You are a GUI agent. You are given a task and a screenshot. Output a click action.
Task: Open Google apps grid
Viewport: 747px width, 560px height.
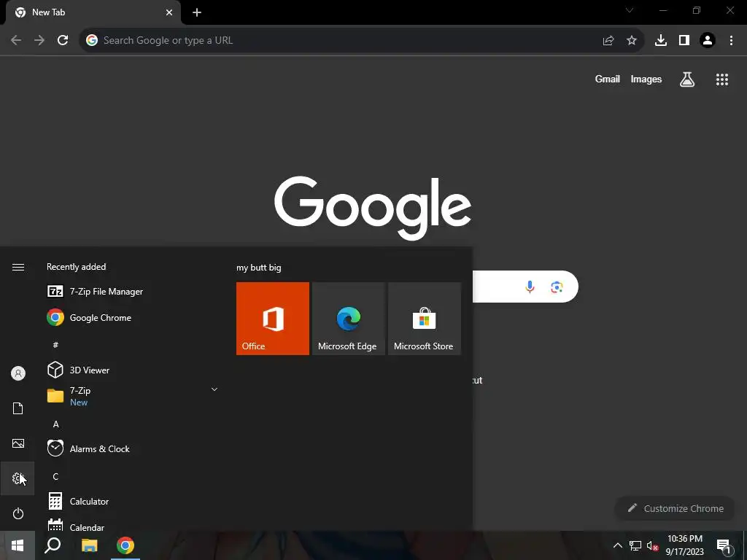point(722,79)
